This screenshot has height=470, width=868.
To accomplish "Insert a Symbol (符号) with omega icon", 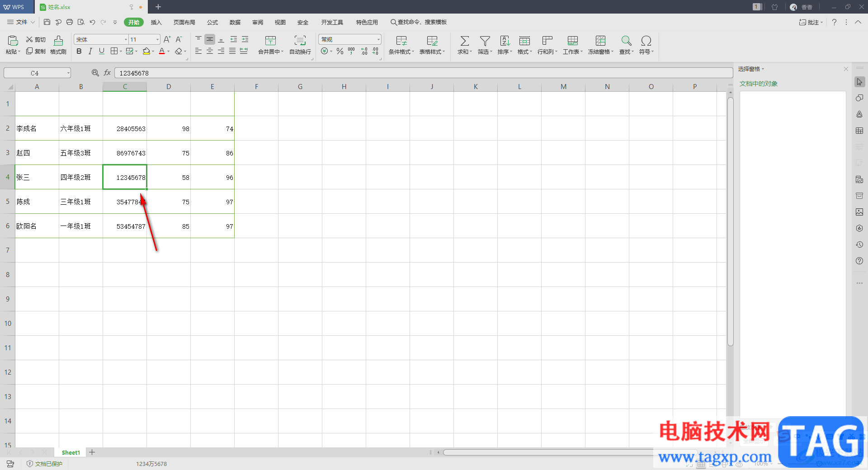I will [646, 41].
